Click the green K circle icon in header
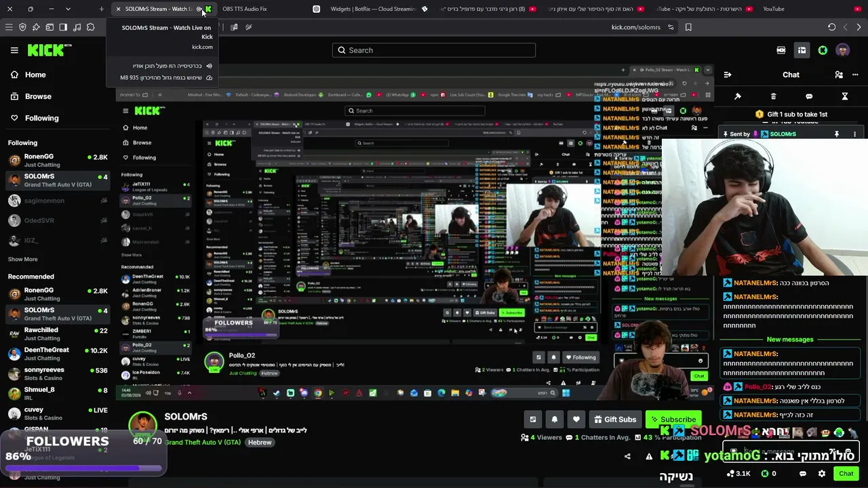Viewport: 868px width, 488px height. coord(823,50)
